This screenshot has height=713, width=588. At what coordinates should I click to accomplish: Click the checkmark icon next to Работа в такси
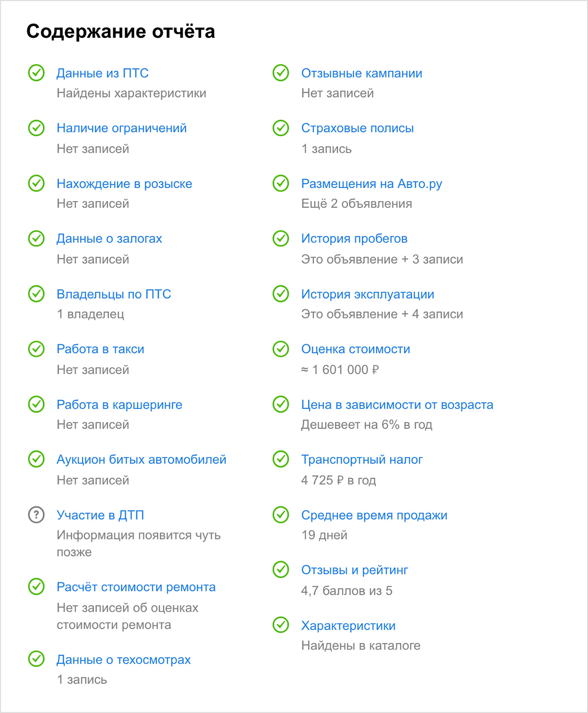click(36, 349)
